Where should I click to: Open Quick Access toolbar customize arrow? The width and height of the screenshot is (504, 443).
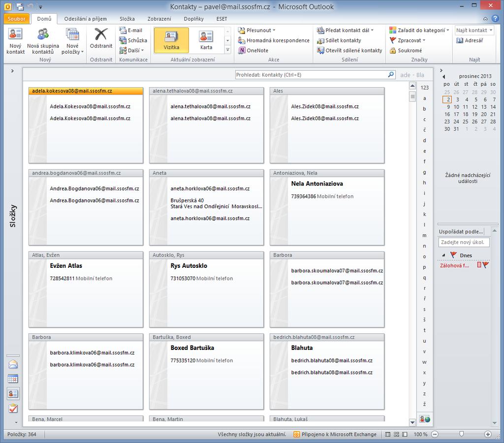point(39,6)
